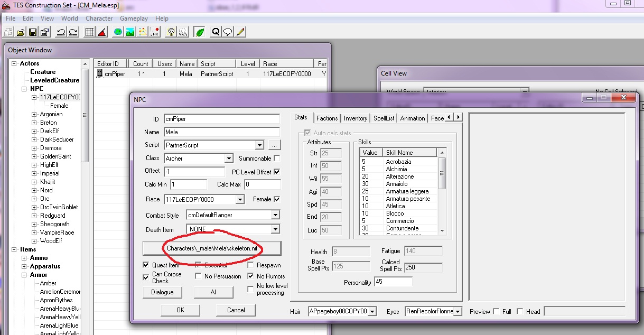Confirm NPC dialog with OK

click(180, 310)
